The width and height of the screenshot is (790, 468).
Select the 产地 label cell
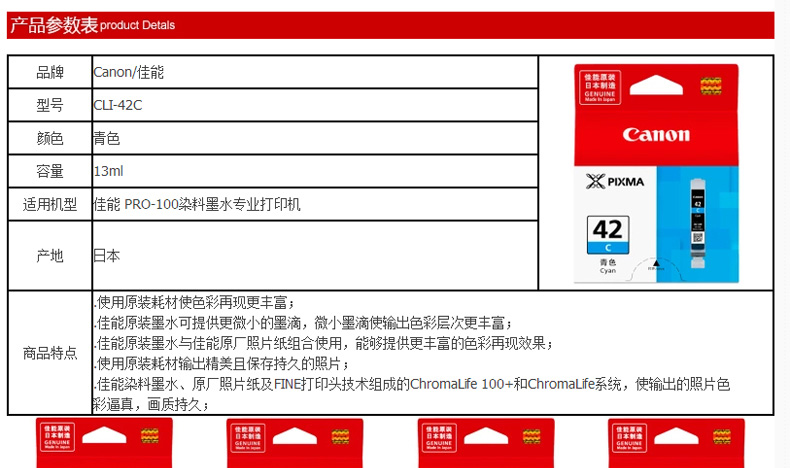pos(50,255)
